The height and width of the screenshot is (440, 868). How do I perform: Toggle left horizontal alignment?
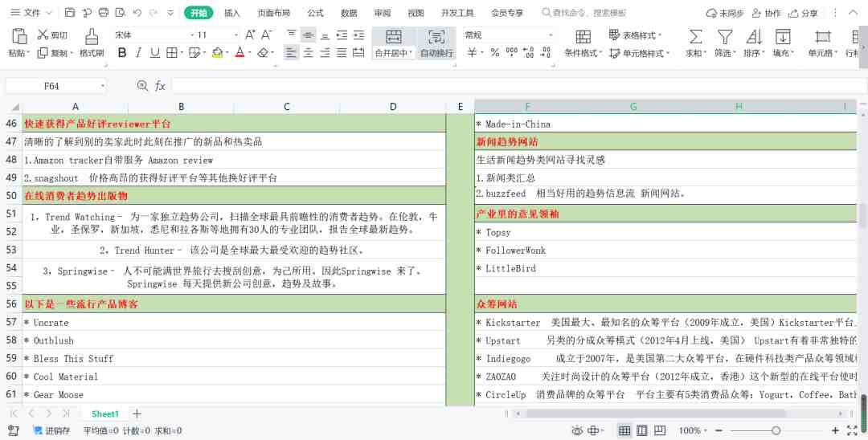(292, 52)
